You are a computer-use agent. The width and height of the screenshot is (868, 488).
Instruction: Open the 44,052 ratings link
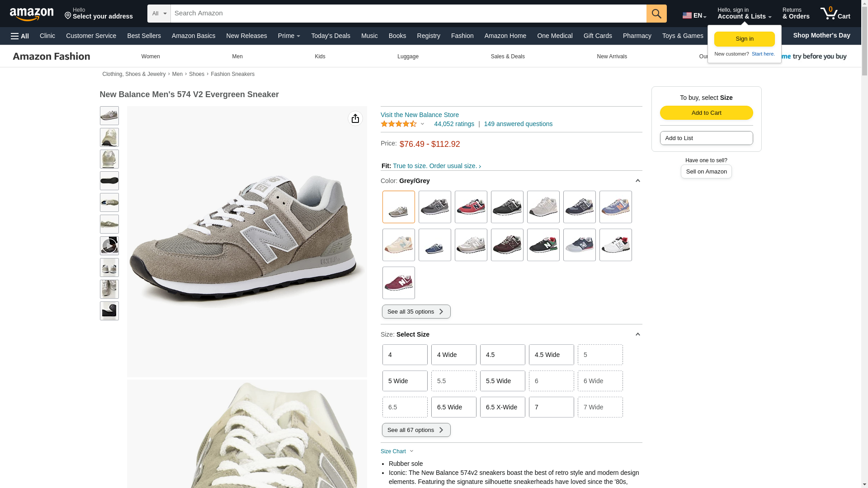[x=454, y=124]
